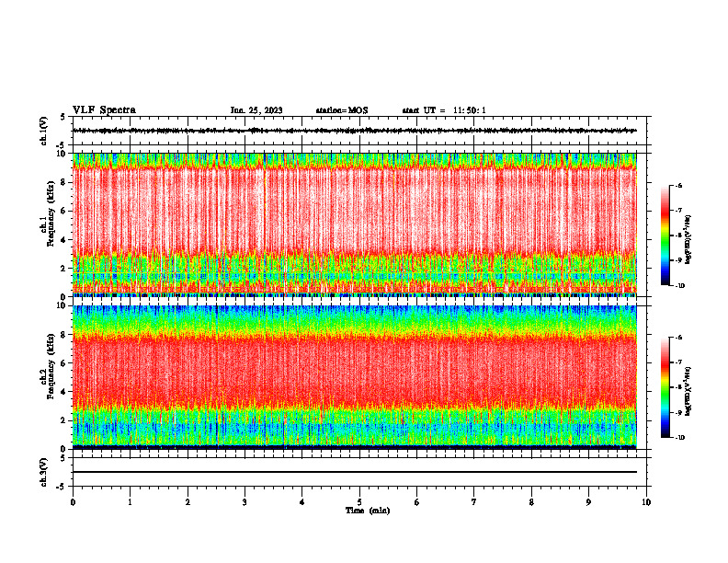The image size is (728, 563).
Task: Click time axis tick label "7"
Action: click(474, 502)
